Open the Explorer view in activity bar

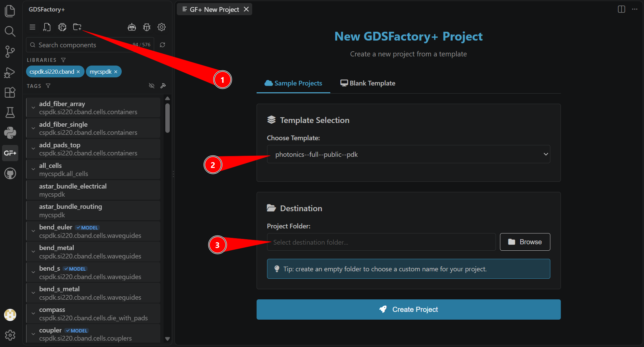[x=10, y=11]
